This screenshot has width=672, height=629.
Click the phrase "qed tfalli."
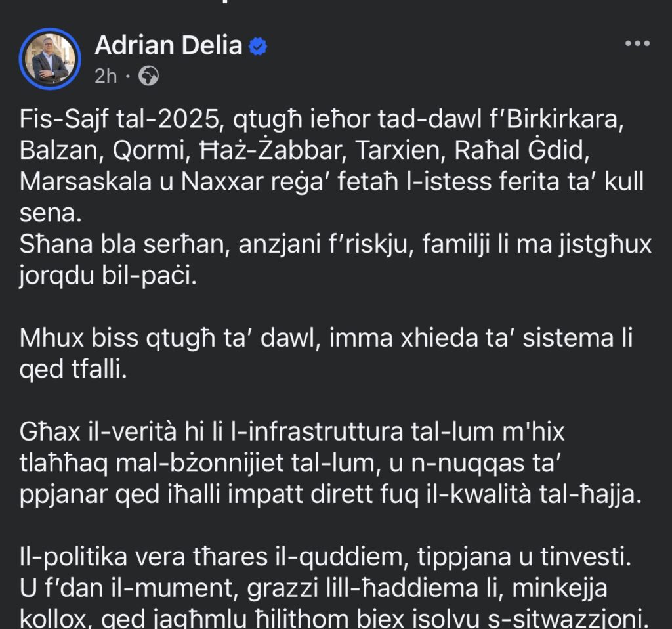click(73, 370)
